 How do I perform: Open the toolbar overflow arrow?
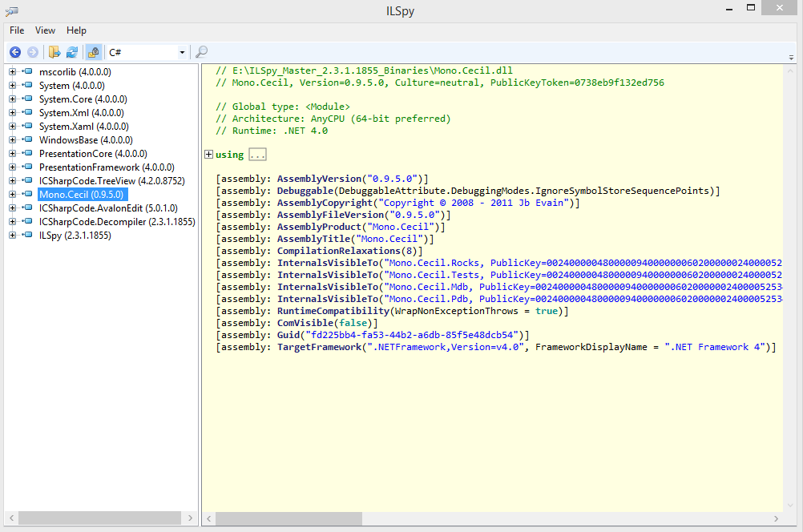click(x=791, y=58)
